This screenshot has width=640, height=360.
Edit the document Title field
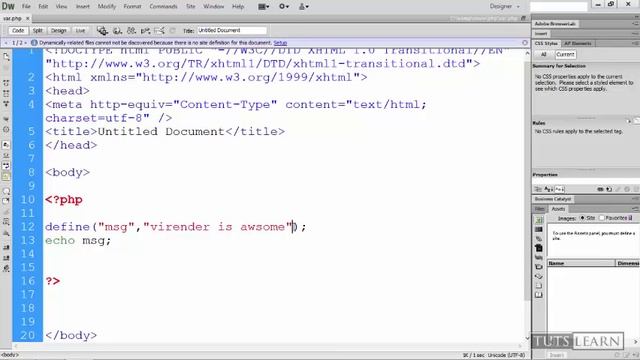click(232, 31)
